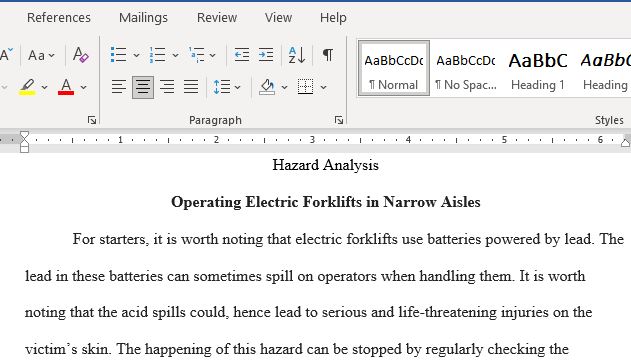The height and width of the screenshot is (363, 631).
Task: Expand the line spacing dropdown arrow
Action: 237,87
